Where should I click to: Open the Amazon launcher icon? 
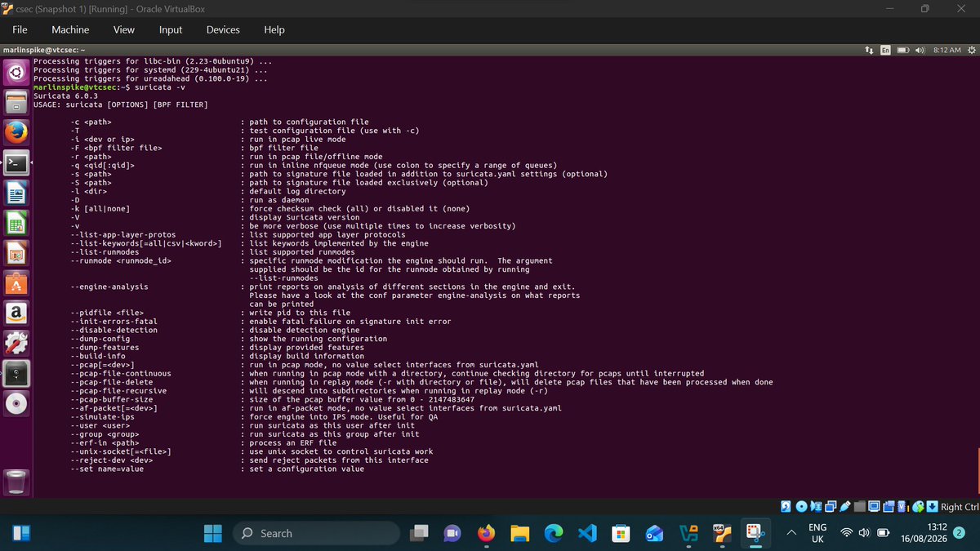pyautogui.click(x=17, y=313)
